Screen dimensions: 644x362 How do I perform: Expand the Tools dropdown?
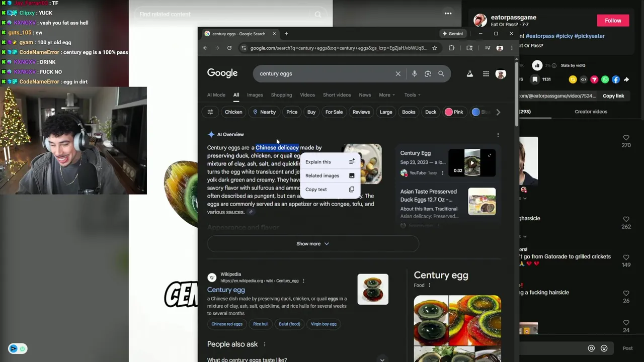pos(413,95)
